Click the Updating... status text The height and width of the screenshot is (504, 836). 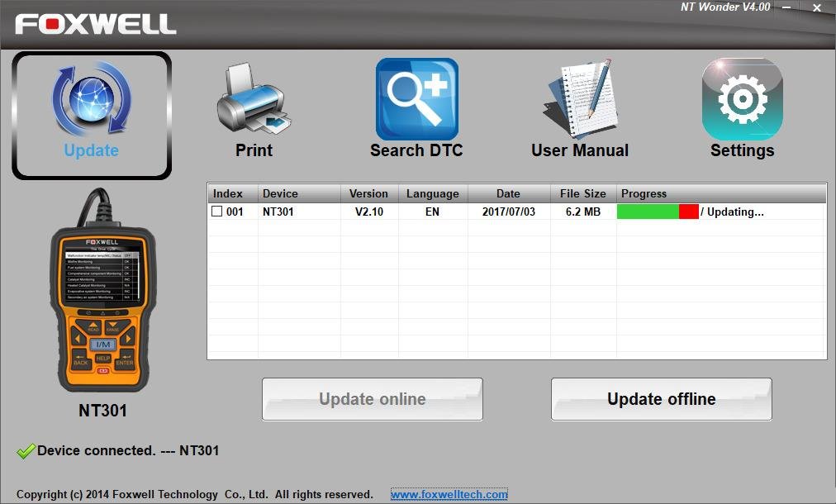pyautogui.click(x=735, y=212)
